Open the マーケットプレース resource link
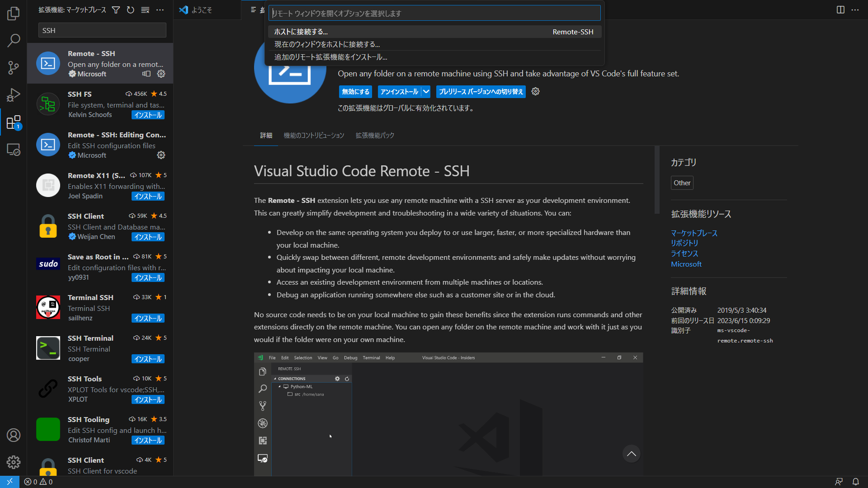Viewport: 868px width, 488px height. (694, 233)
